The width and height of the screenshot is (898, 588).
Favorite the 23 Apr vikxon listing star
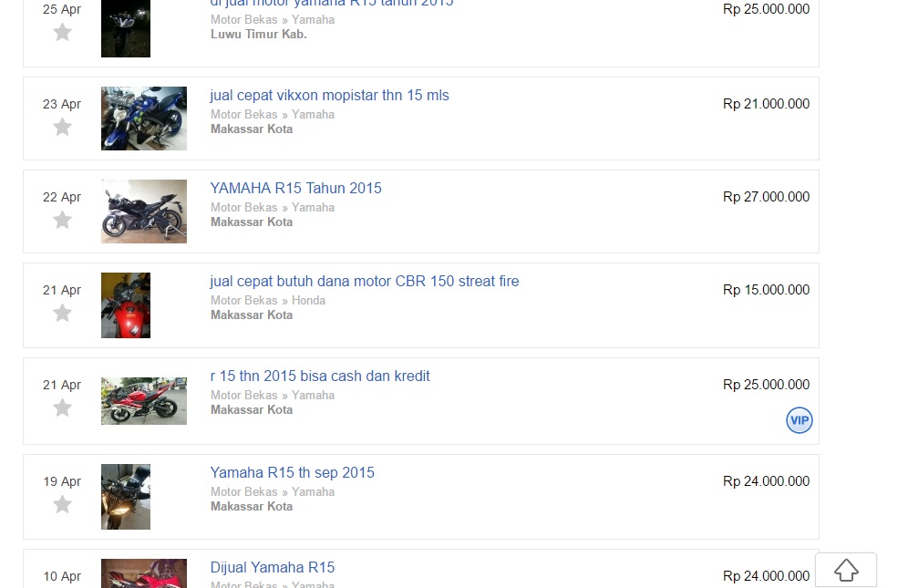62,127
